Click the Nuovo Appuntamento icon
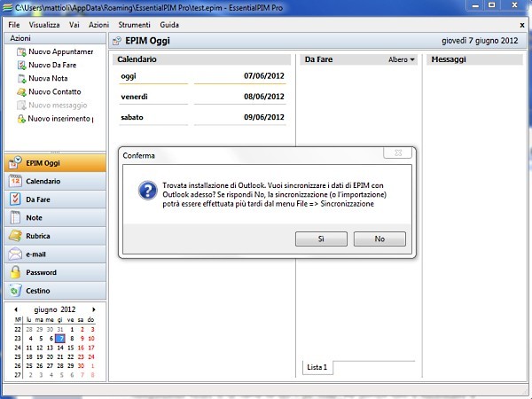The image size is (532, 399). point(21,51)
